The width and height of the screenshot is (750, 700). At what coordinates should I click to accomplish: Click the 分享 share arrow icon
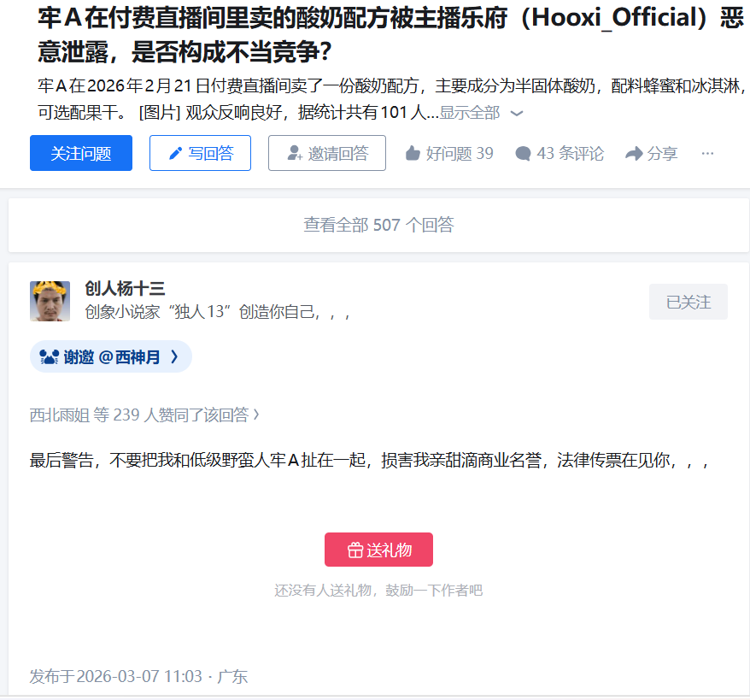634,154
